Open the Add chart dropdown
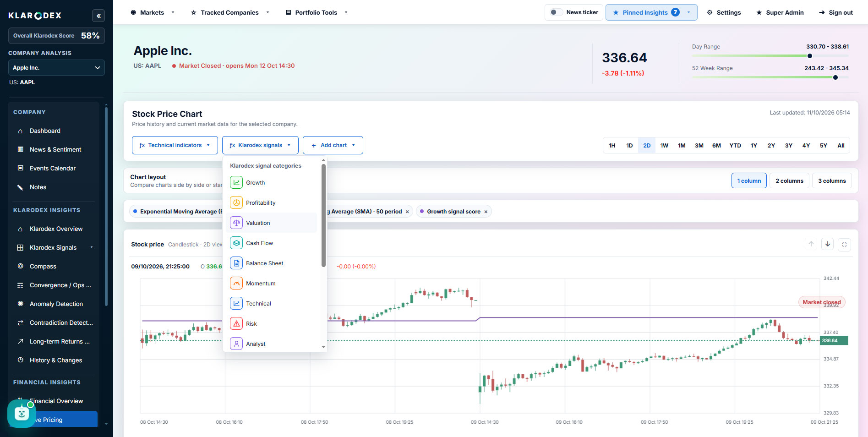The image size is (868, 437). [333, 145]
